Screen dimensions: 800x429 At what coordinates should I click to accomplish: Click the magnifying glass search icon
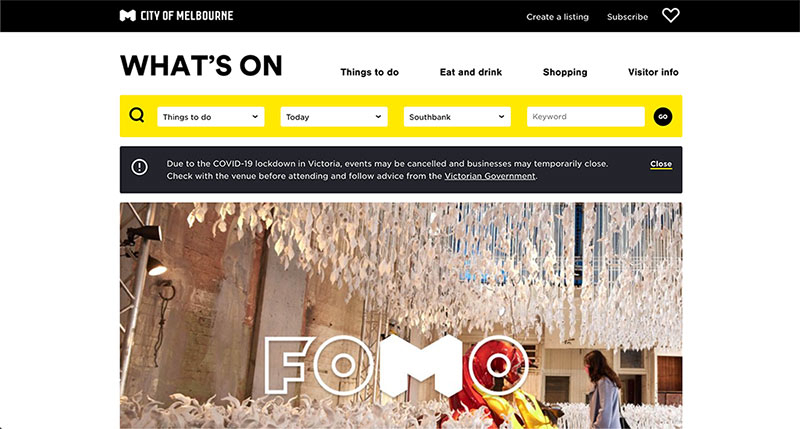click(137, 115)
